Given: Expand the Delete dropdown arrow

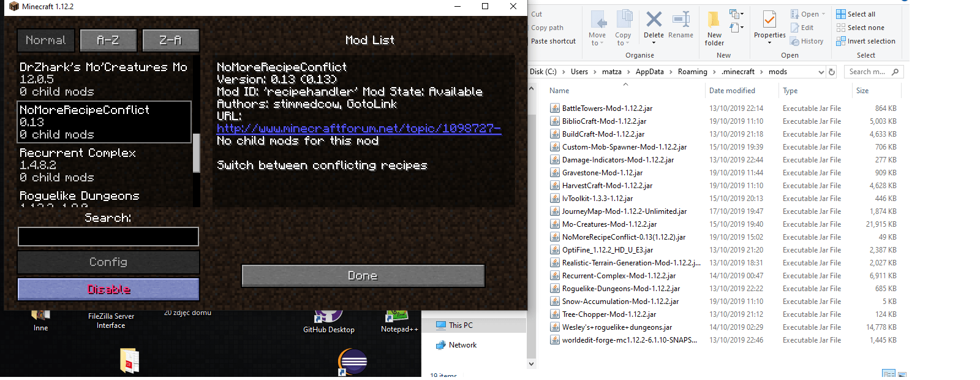Looking at the screenshot, I should [x=654, y=43].
